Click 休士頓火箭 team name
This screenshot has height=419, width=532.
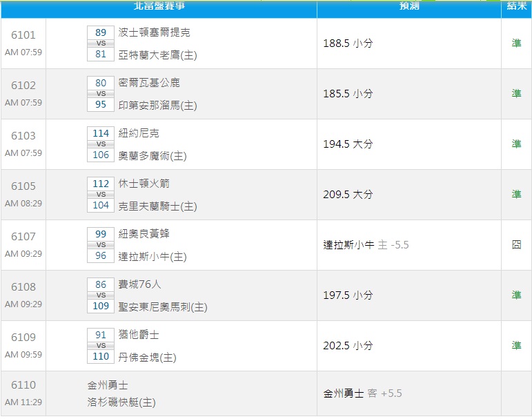coord(144,184)
